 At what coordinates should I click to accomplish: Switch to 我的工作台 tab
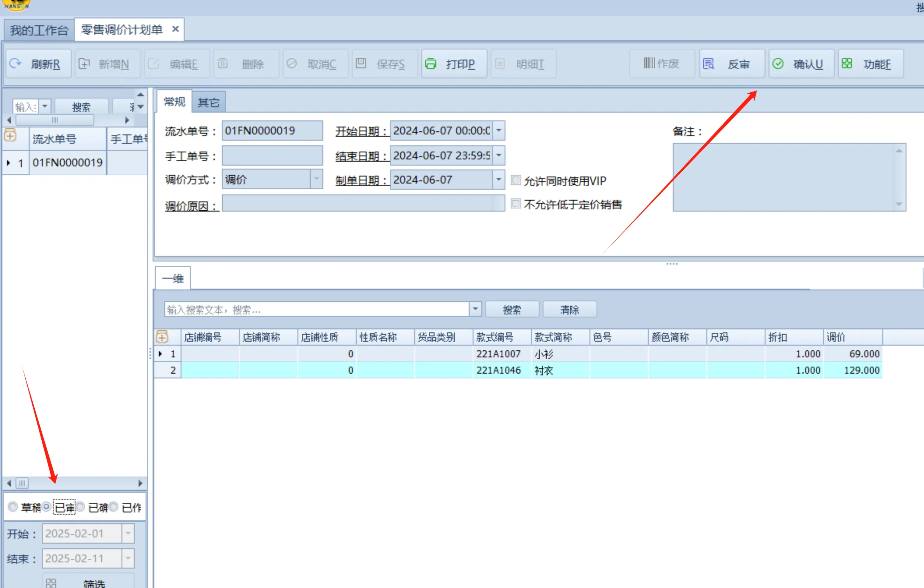tap(39, 30)
